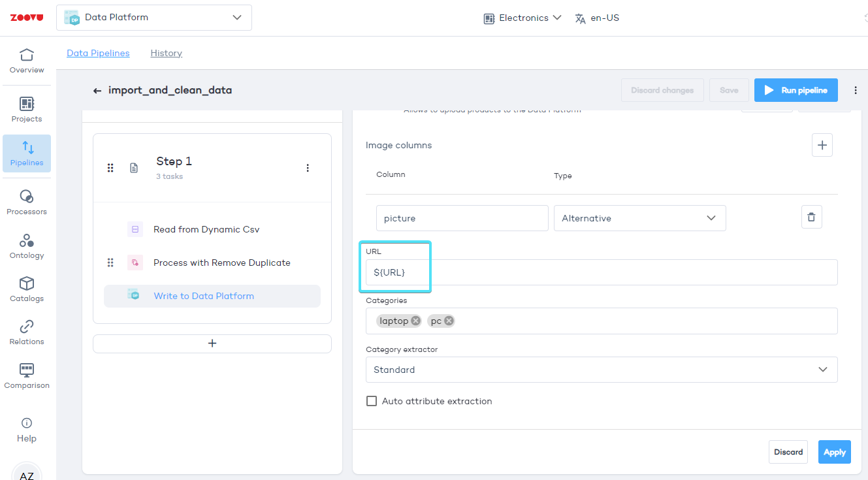
Task: Click the Apply button
Action: pyautogui.click(x=834, y=452)
